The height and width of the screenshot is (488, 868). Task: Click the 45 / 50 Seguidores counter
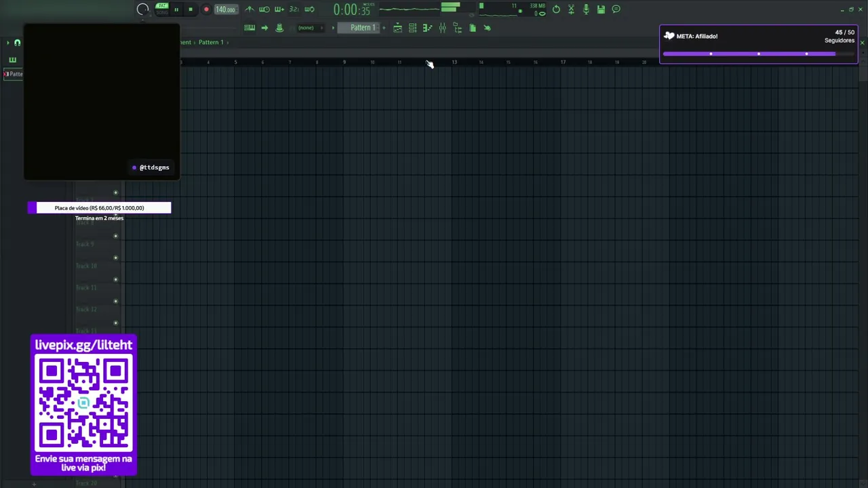(840, 36)
